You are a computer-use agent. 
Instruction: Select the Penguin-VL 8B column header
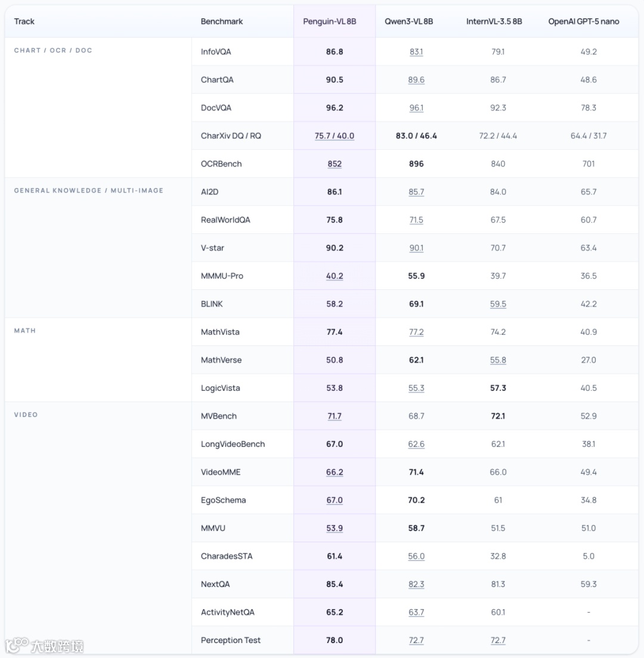329,21
